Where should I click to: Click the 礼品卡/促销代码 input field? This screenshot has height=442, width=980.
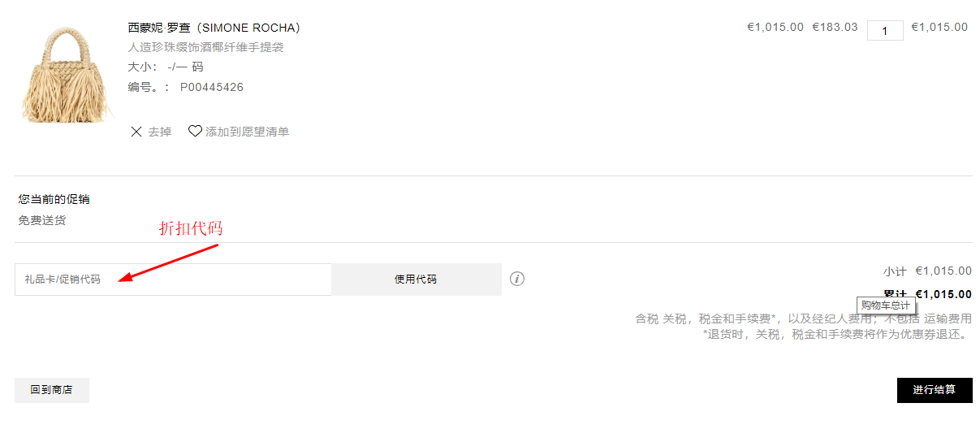tap(173, 279)
